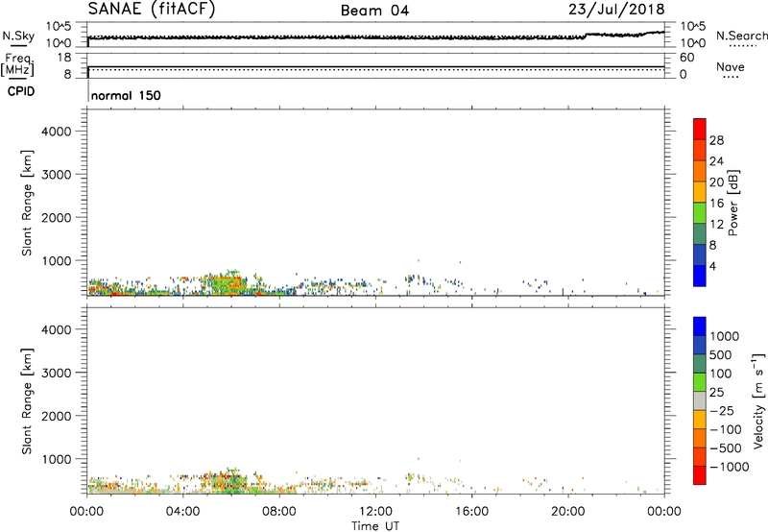Viewport: 768px width, 532px height.
Task: Click the CPID row label
Action: pos(21,91)
